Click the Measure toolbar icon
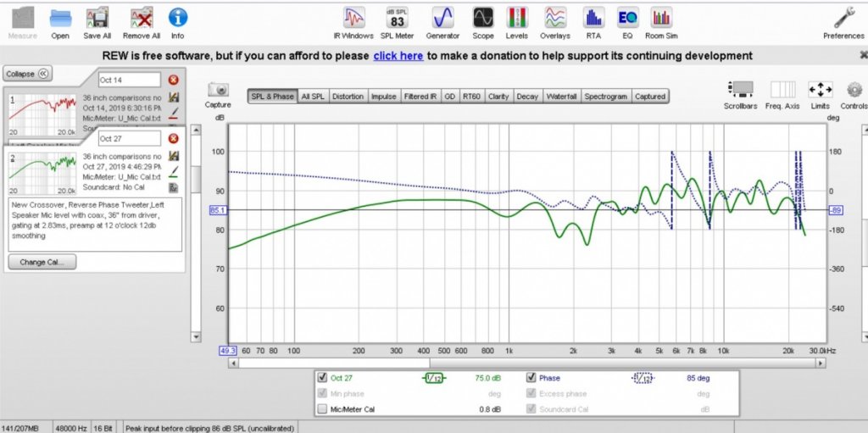Viewport: 868px width, 433px height. pyautogui.click(x=23, y=19)
